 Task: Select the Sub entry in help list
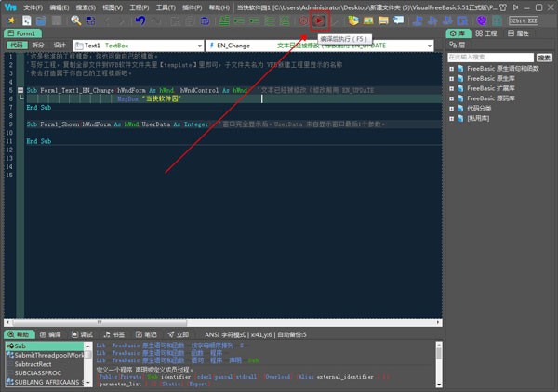[20, 345]
